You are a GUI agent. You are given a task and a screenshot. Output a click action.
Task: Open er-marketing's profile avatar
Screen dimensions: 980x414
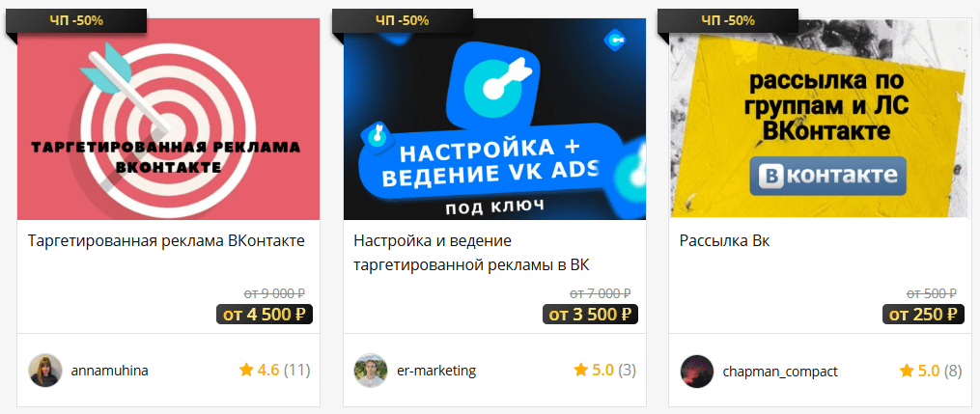[x=371, y=371]
